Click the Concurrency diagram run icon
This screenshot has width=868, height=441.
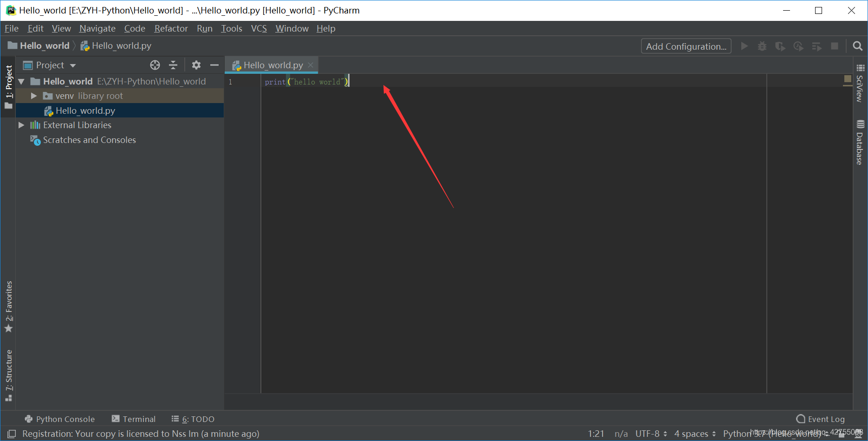click(x=816, y=46)
